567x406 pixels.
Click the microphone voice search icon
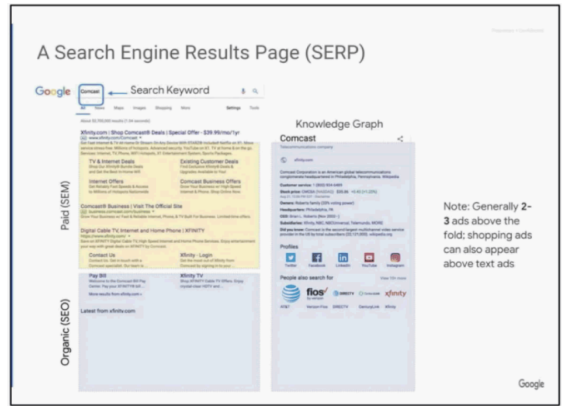(243, 91)
